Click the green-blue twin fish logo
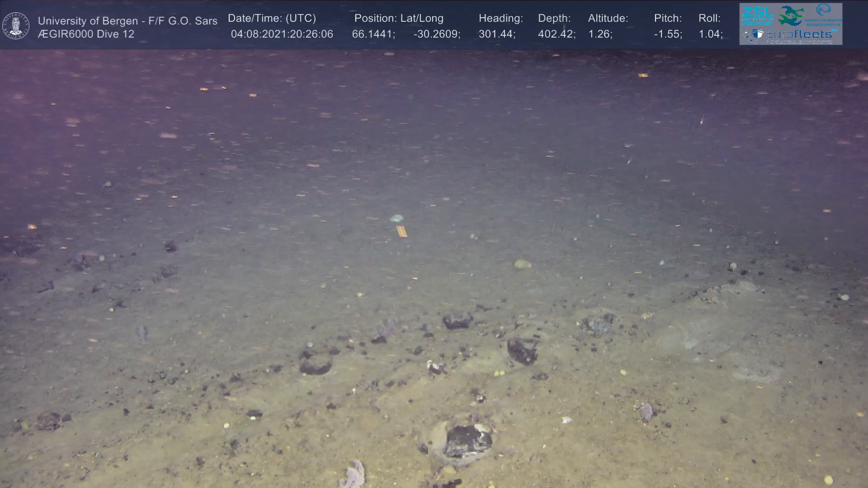868x488 pixels. (792, 15)
